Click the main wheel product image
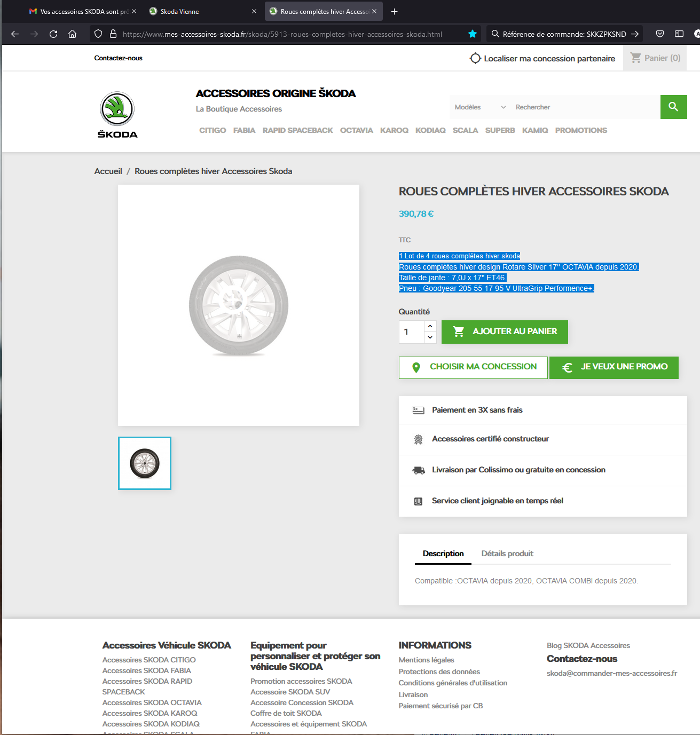This screenshot has width=700, height=735. coord(239,305)
